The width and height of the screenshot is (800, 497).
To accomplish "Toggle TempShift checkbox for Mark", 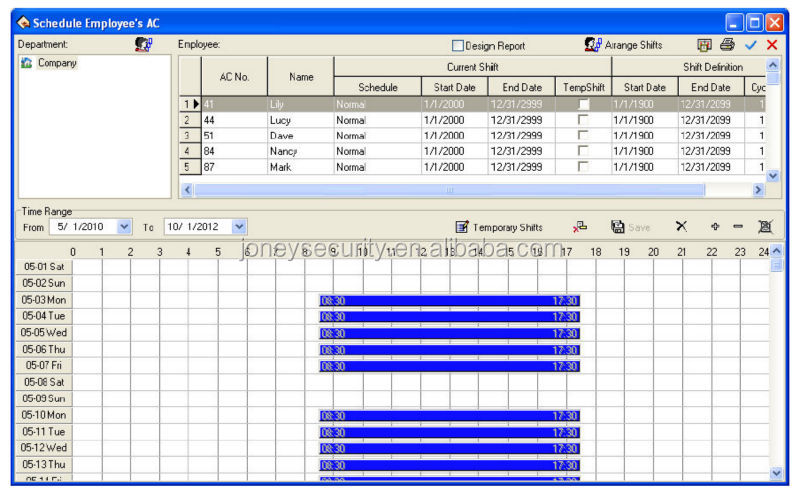I will 583,167.
